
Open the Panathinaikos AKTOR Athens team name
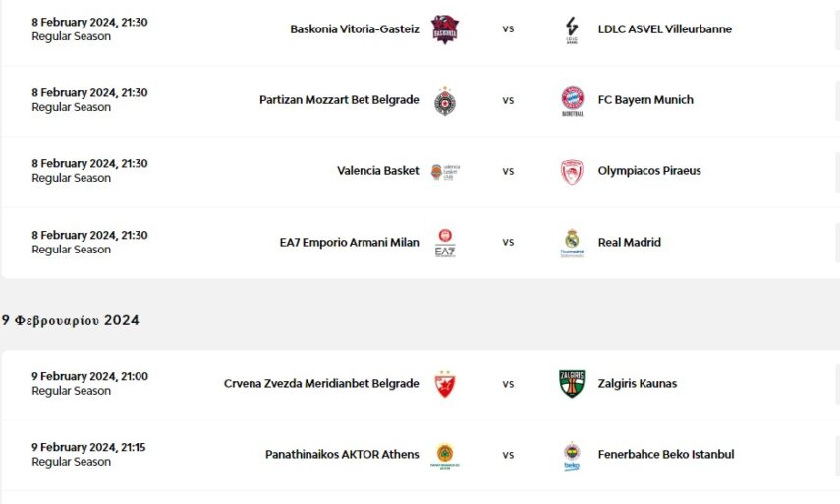click(x=342, y=455)
